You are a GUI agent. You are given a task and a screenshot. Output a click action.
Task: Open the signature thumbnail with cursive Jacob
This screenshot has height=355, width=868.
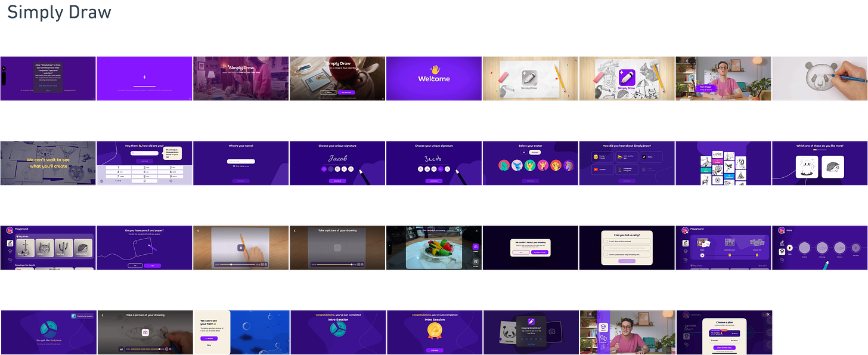click(x=337, y=163)
